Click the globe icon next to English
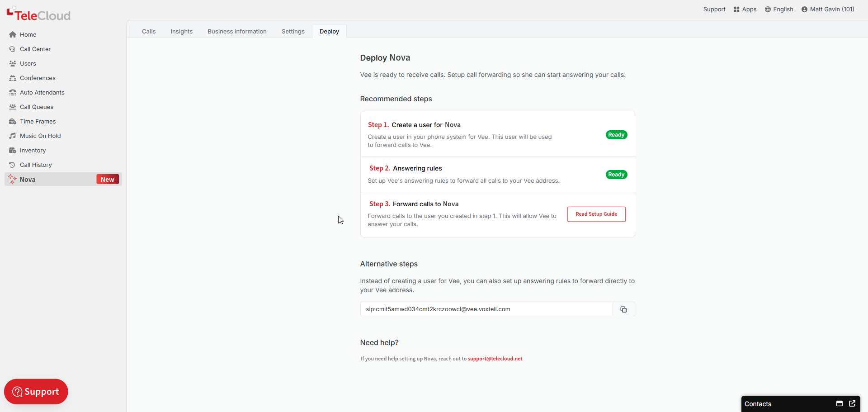 coord(767,9)
